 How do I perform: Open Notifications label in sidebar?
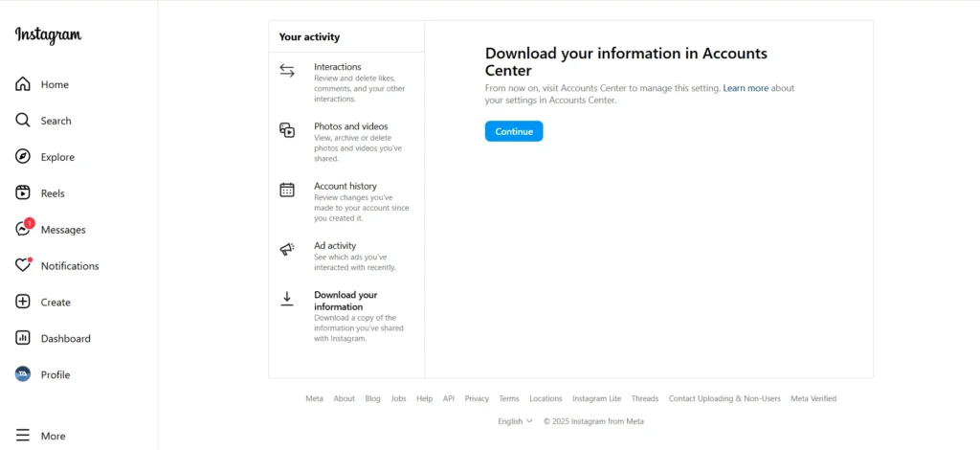coord(69,265)
